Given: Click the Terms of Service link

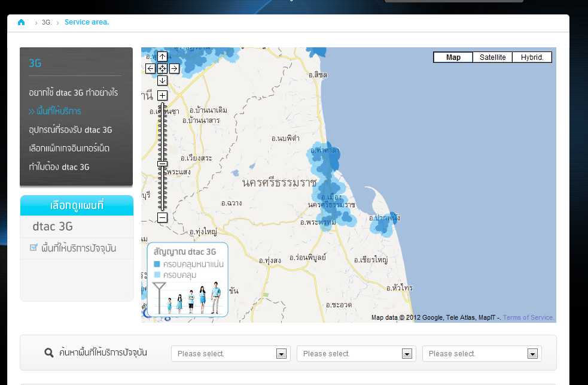Looking at the screenshot, I should tap(528, 317).
